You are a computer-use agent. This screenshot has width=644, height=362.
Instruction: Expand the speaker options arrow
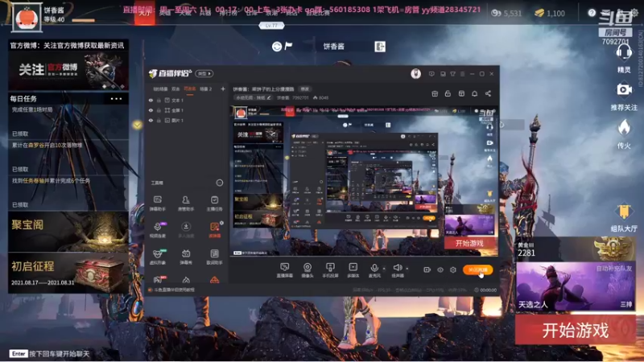coord(407,269)
